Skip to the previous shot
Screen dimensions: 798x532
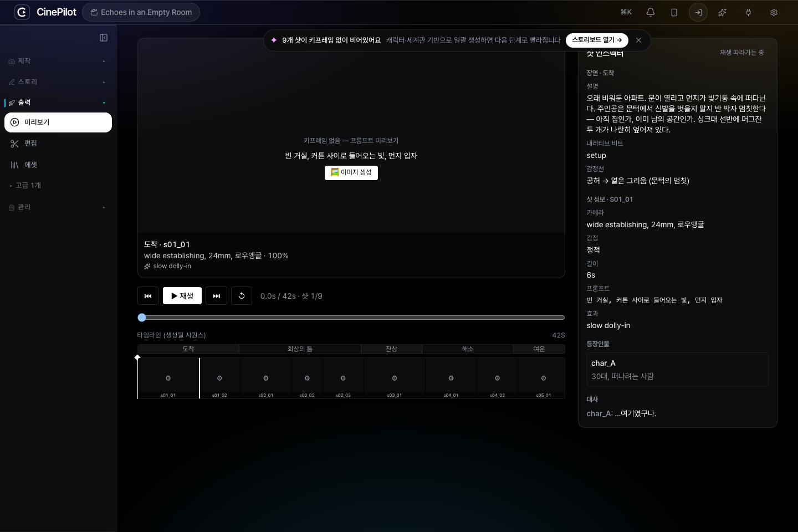click(x=148, y=296)
